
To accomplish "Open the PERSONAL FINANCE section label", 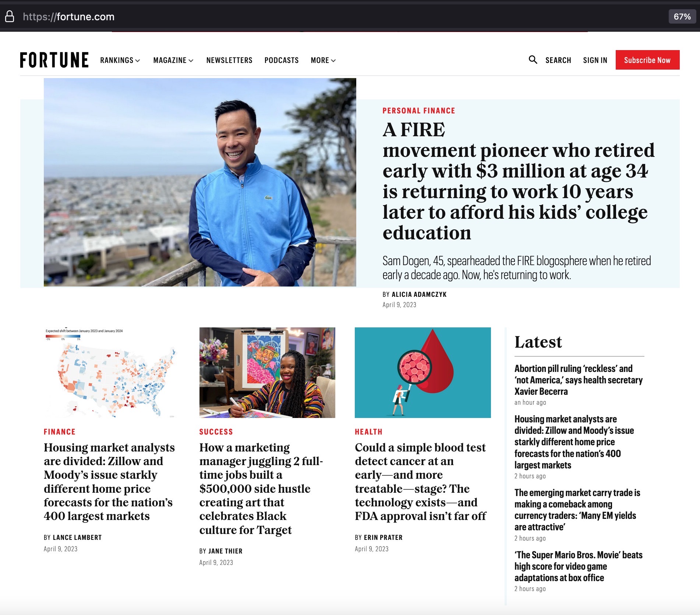I will (x=418, y=110).
